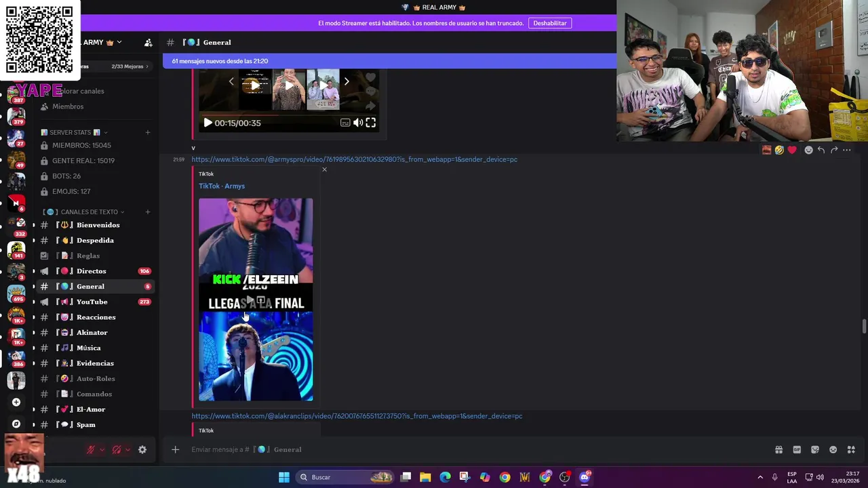React with the red heart emoji
Screen dimensions: 868x488
click(x=792, y=150)
